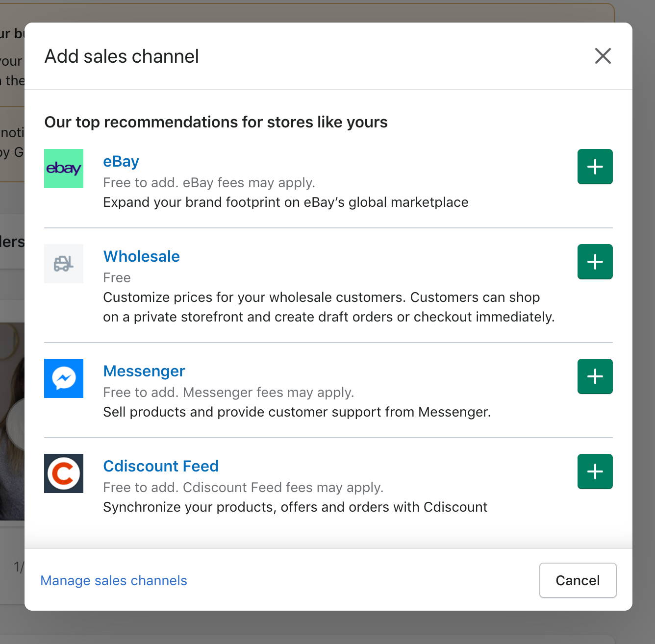This screenshot has width=655, height=644.
Task: Click 'Synchronize your products, offers and orders' text
Action: coord(295,507)
